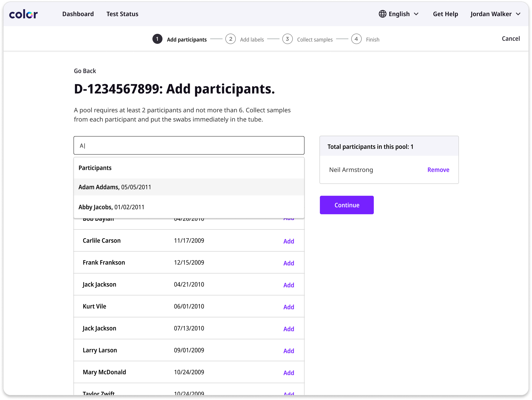
Task: Click step 2 circle Add labels
Action: (230, 39)
